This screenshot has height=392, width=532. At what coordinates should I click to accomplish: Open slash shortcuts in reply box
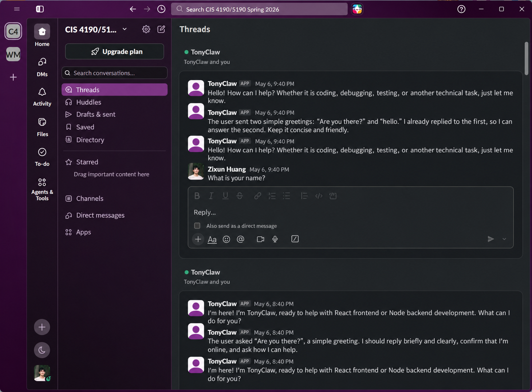(295, 239)
